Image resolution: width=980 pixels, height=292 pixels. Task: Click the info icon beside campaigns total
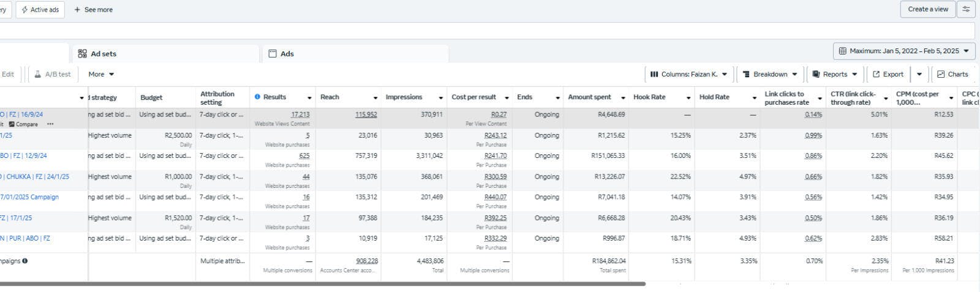tap(25, 261)
